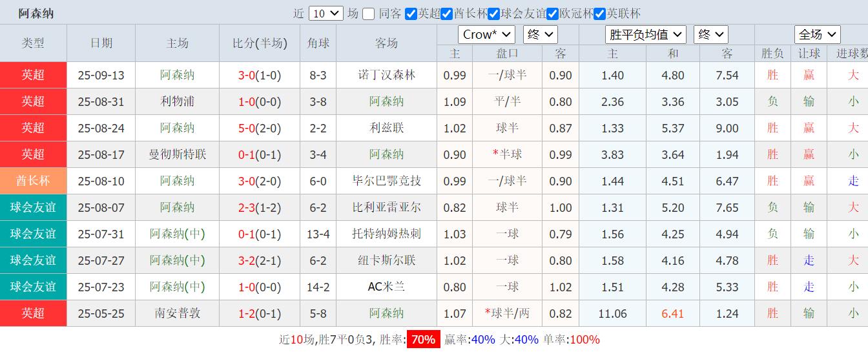868x352 pixels.
Task: Click the away odds 9.00
Action: [727, 129]
